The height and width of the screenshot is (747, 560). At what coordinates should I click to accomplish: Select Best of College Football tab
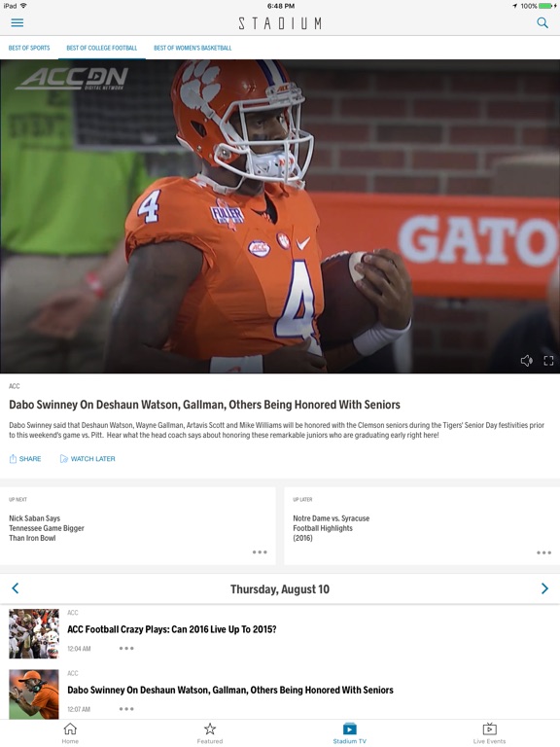(x=102, y=48)
